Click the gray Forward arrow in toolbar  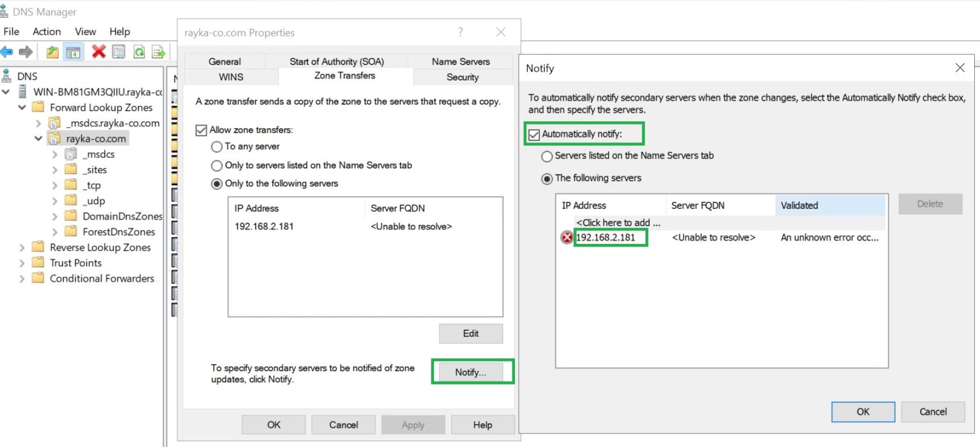tap(26, 52)
